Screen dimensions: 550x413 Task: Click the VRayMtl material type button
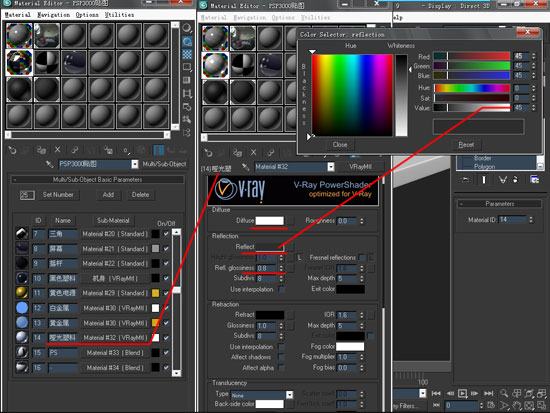(360, 167)
